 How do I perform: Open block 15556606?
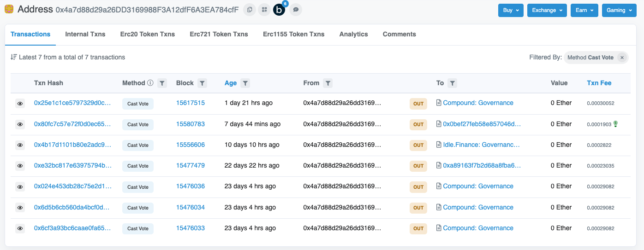point(191,145)
